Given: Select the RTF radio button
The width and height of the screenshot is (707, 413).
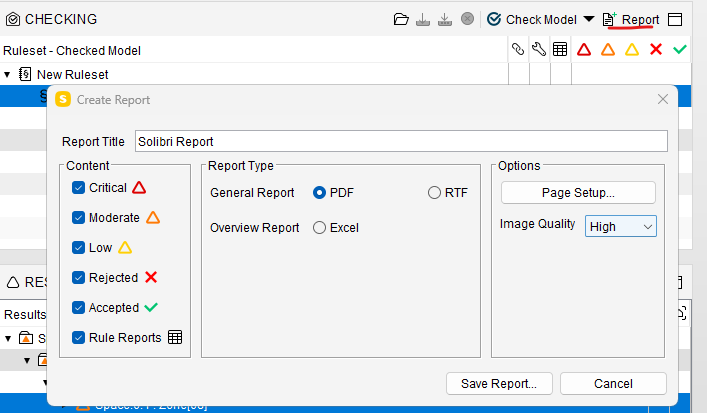Looking at the screenshot, I should coord(434,193).
